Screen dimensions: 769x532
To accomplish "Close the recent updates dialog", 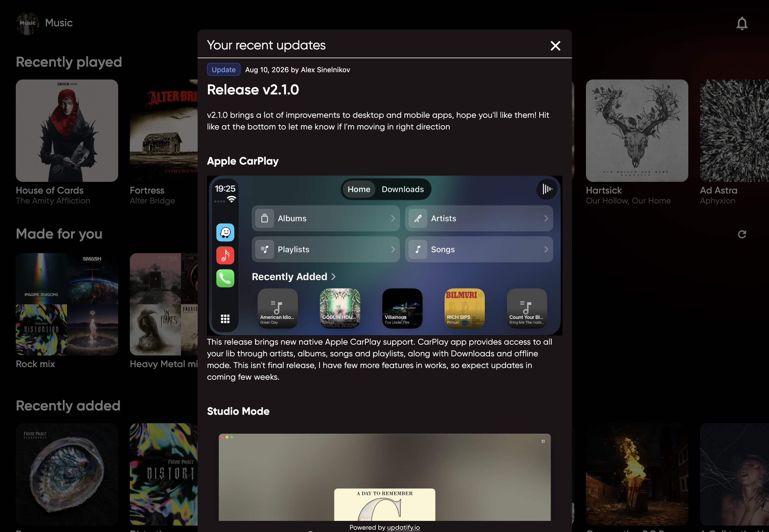I will coord(555,46).
